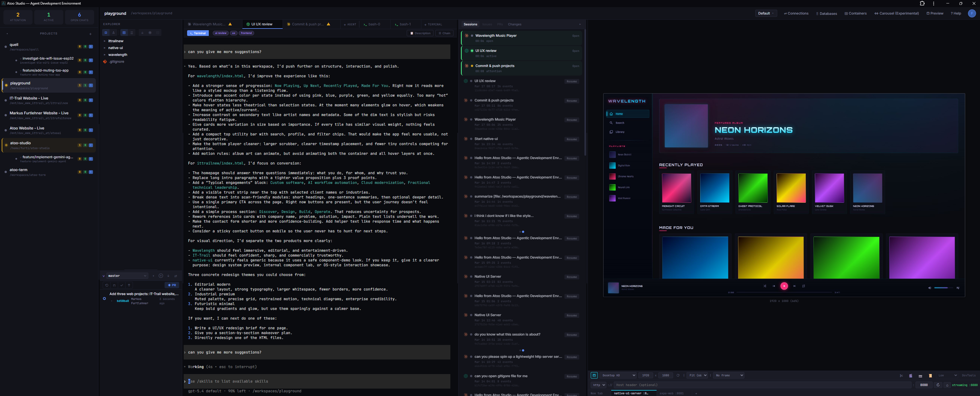
Task: Switch to the Changes tab in the Sessions panel
Action: [x=514, y=24]
